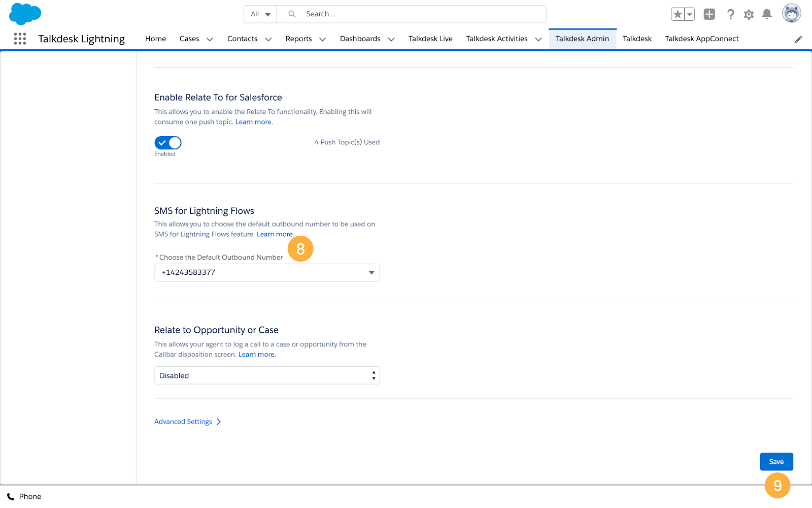Open the Default Outbound Number dropdown
The width and height of the screenshot is (812, 508).
point(267,273)
